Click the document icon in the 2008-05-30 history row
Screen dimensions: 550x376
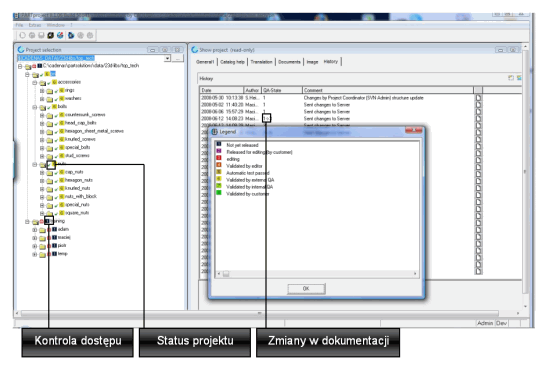(478, 98)
